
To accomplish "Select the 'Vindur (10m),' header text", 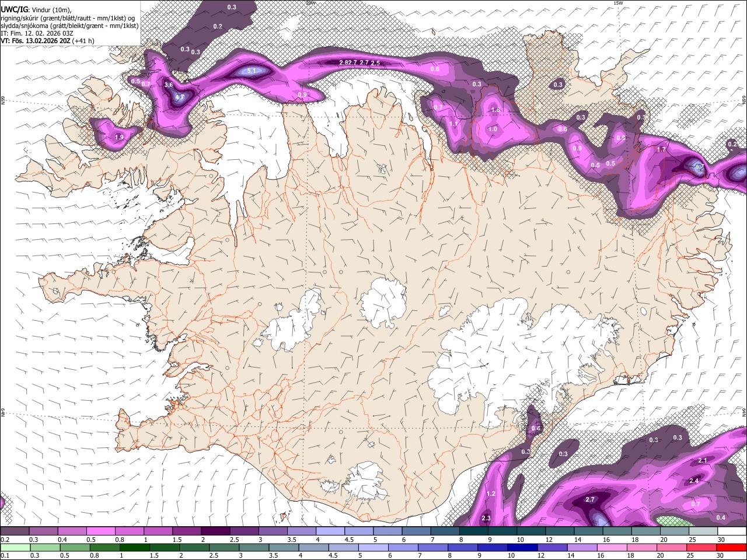I will (51, 10).
